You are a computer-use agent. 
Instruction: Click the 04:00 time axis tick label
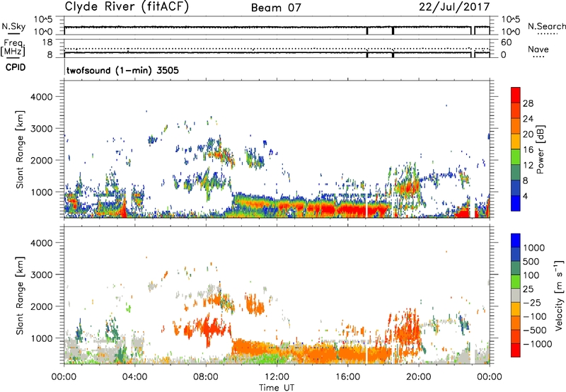point(135,377)
